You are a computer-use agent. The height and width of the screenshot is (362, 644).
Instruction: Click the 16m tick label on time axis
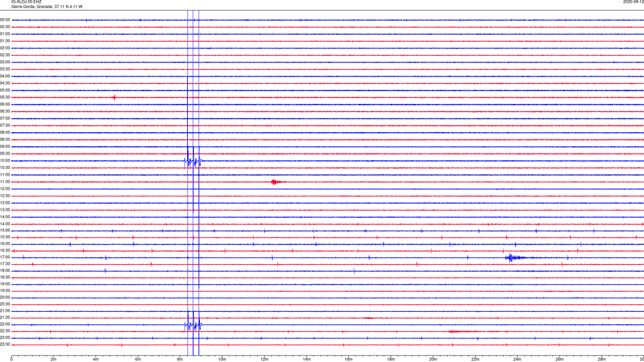[348, 359]
